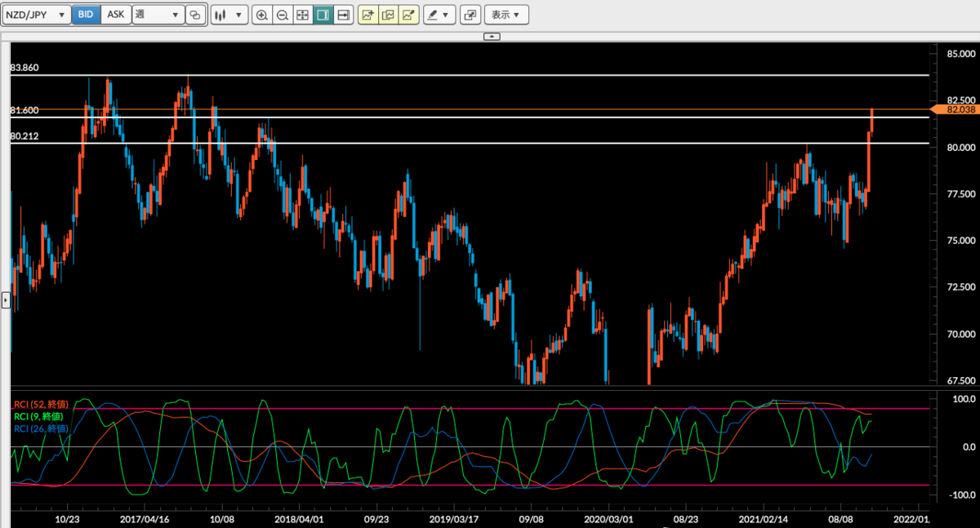Viewport: 980px width, 528px height.
Task: Click the 2020/03/01 date axis label
Action: point(608,518)
